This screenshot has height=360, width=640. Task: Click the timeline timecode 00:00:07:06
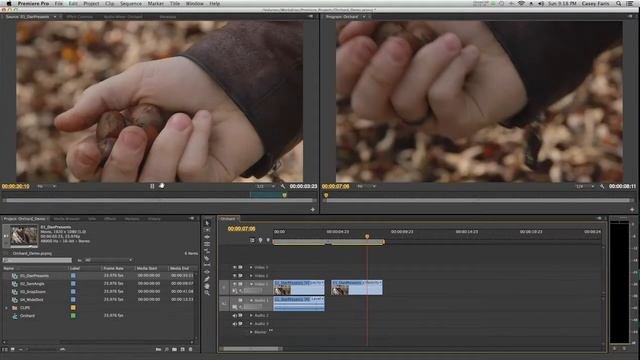pyautogui.click(x=241, y=229)
